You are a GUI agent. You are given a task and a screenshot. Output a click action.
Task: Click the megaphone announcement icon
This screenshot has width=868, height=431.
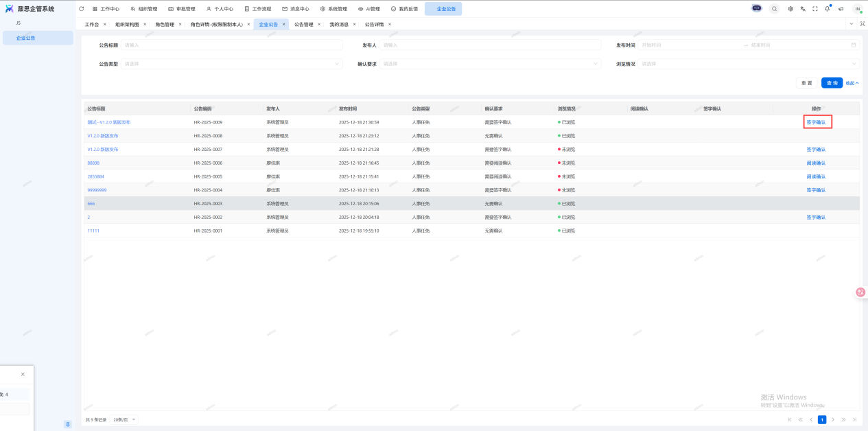841,9
